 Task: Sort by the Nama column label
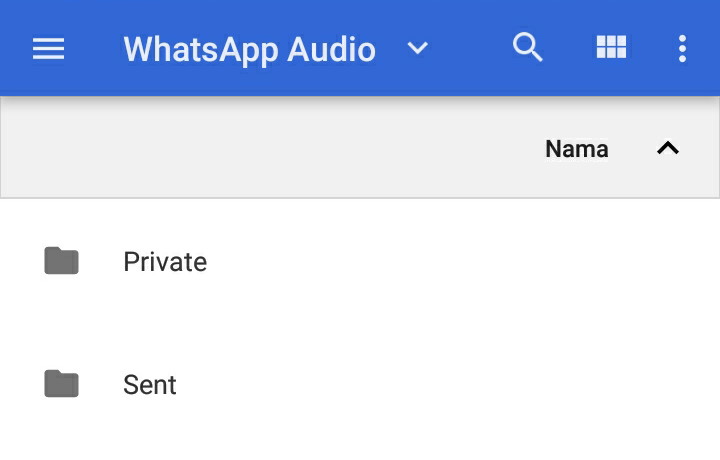click(x=576, y=149)
